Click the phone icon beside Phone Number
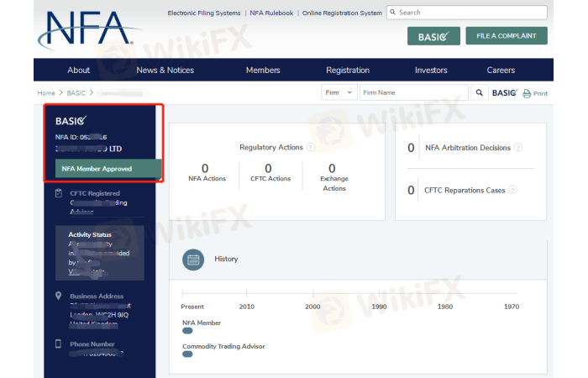The height and width of the screenshot is (378, 588). click(58, 344)
